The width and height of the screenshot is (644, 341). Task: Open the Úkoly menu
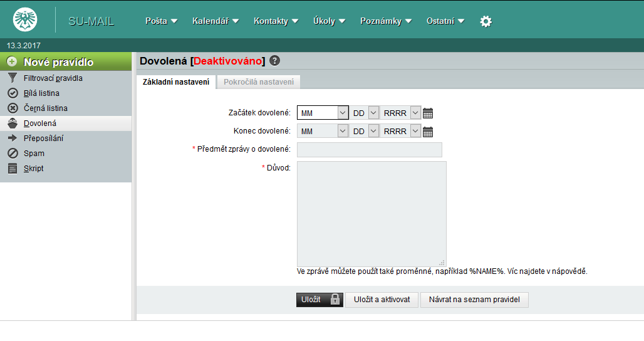coord(329,21)
